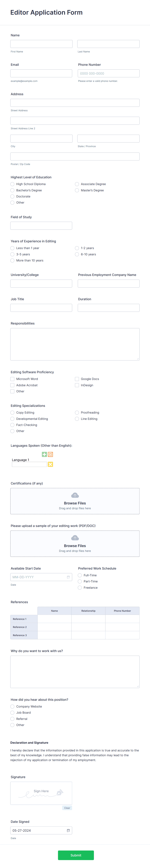
Task: Click the Certifications upload cloud icon
Action: pyautogui.click(x=75, y=495)
